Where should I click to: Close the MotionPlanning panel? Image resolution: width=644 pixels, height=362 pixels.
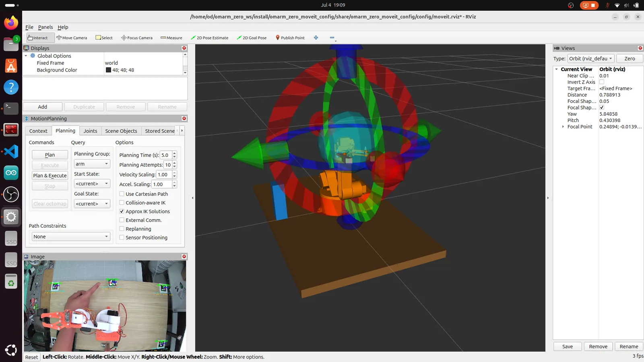[184, 118]
